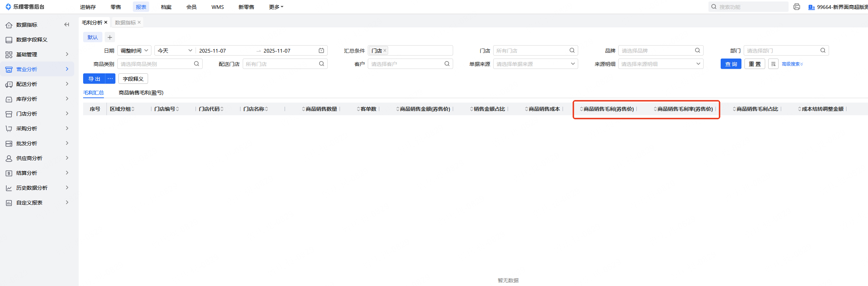Add a new filter preset with plus icon
868x286 pixels.
[x=110, y=37]
